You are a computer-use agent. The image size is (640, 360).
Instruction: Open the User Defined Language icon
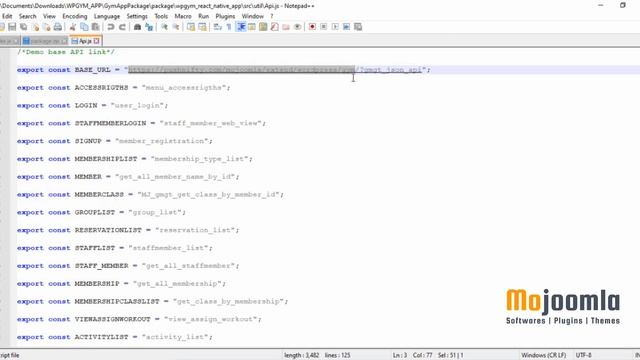pyautogui.click(x=252, y=27)
